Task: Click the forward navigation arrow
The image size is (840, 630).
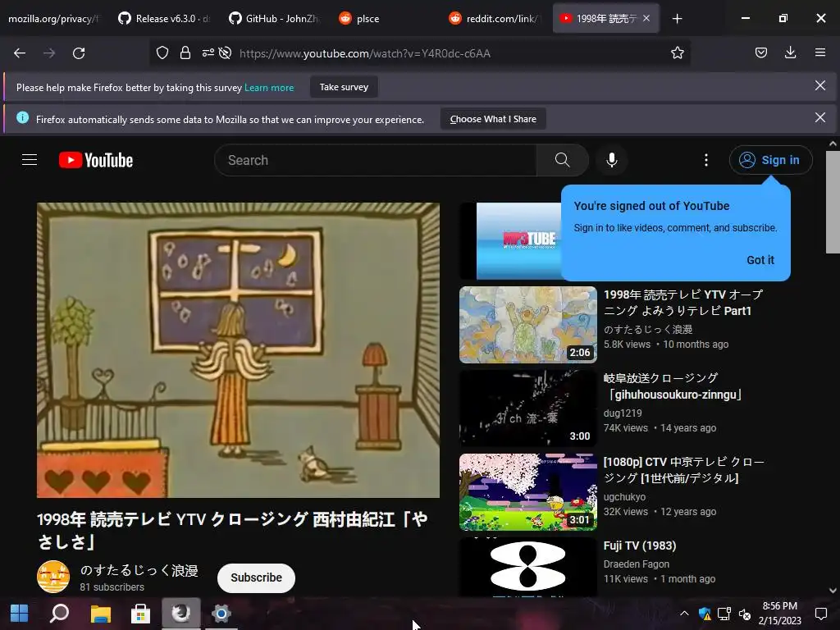Action: (49, 53)
